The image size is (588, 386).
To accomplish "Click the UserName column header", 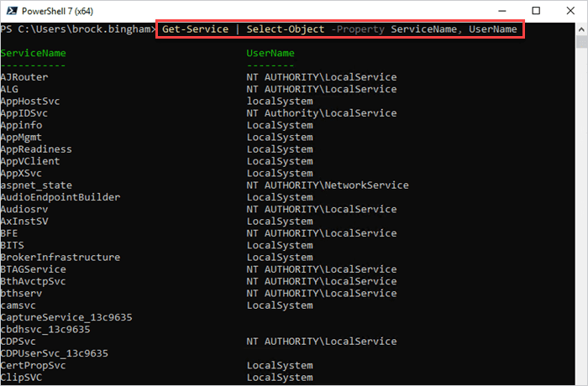I will tap(270, 53).
